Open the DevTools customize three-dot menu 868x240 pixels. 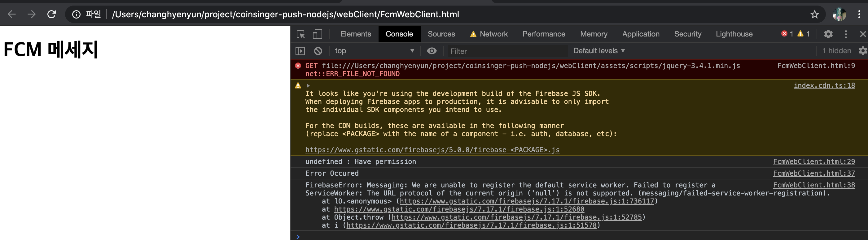pos(845,34)
